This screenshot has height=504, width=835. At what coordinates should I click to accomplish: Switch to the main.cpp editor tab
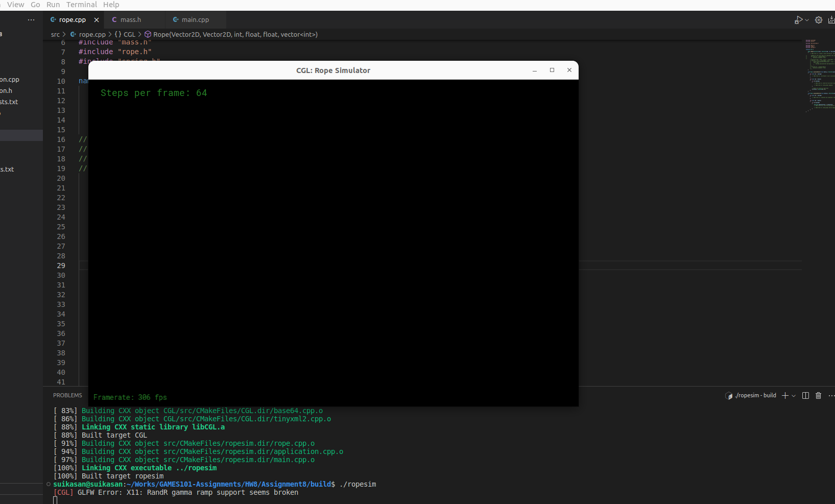point(195,20)
